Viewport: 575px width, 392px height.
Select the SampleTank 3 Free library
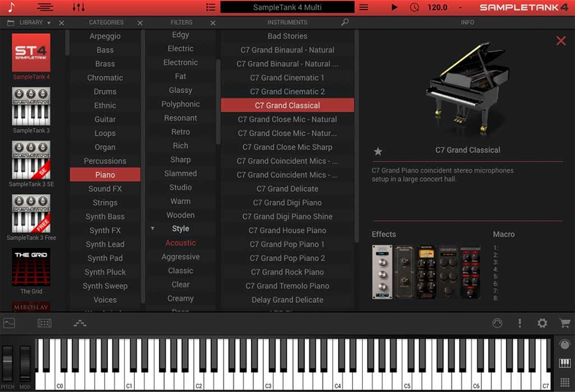(x=31, y=214)
